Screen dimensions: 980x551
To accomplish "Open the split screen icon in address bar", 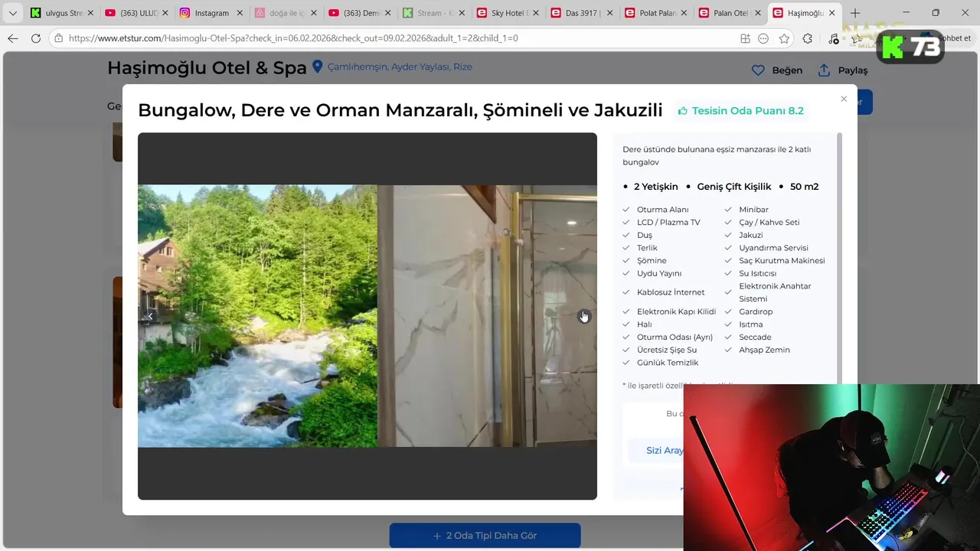I will tap(745, 38).
